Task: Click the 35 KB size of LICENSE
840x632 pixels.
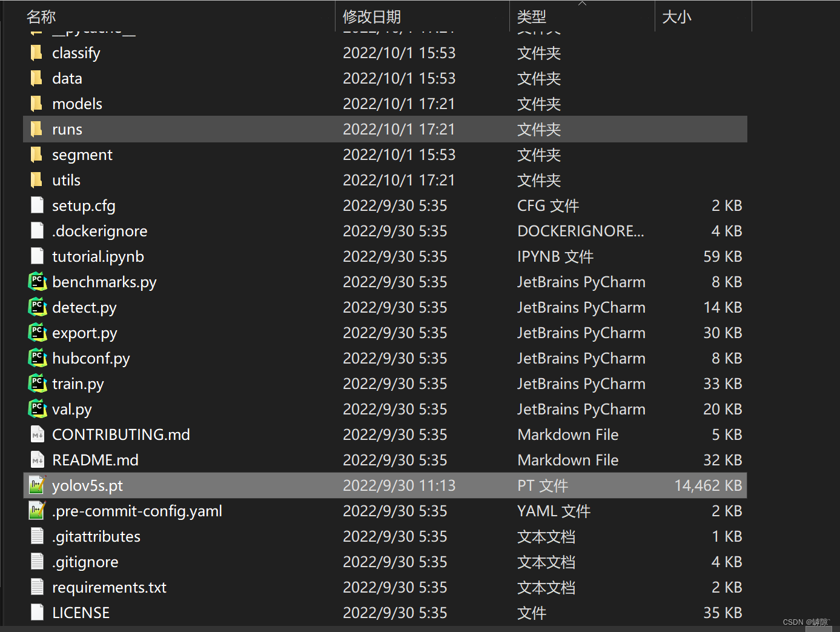Action: (x=723, y=613)
